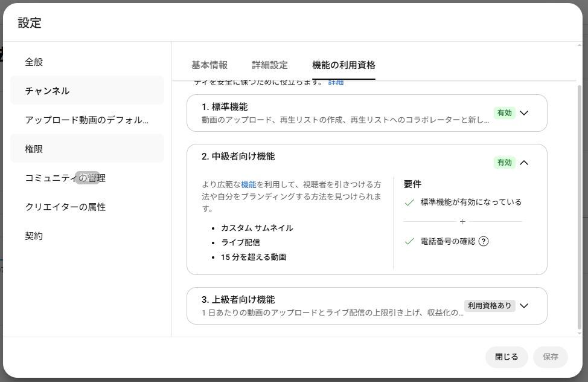Collapse the 中級者向け機能 section chevron
Viewport: 588px width, 382px height.
tap(524, 163)
